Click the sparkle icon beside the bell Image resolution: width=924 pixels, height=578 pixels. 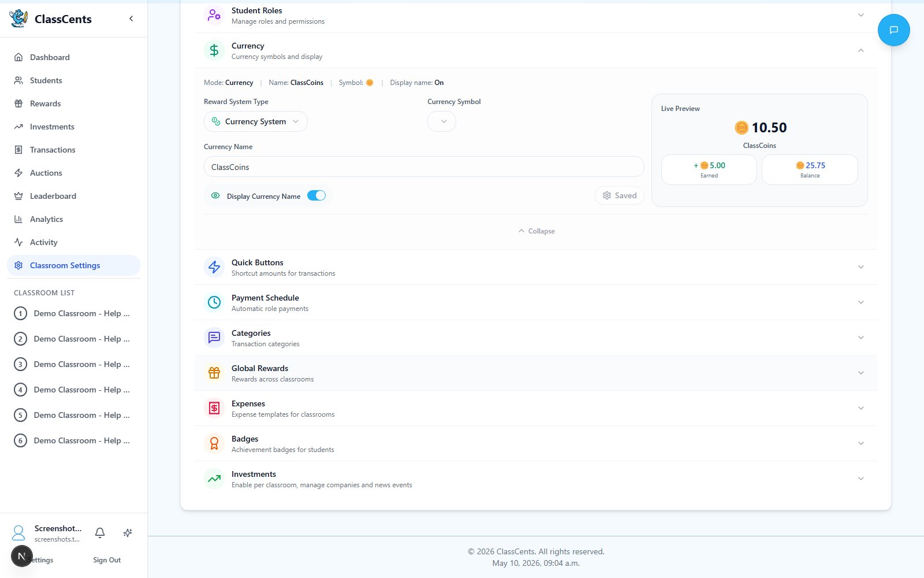[128, 533]
